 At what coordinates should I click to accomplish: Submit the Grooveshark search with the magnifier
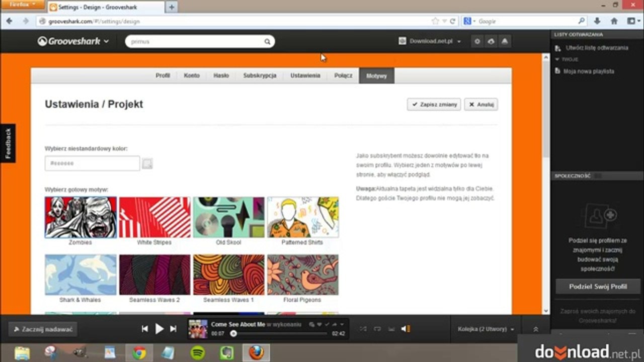[268, 42]
